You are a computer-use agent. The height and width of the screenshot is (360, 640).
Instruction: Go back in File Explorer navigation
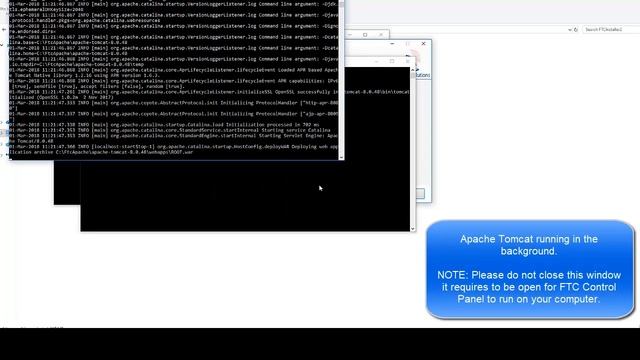(4, 29)
